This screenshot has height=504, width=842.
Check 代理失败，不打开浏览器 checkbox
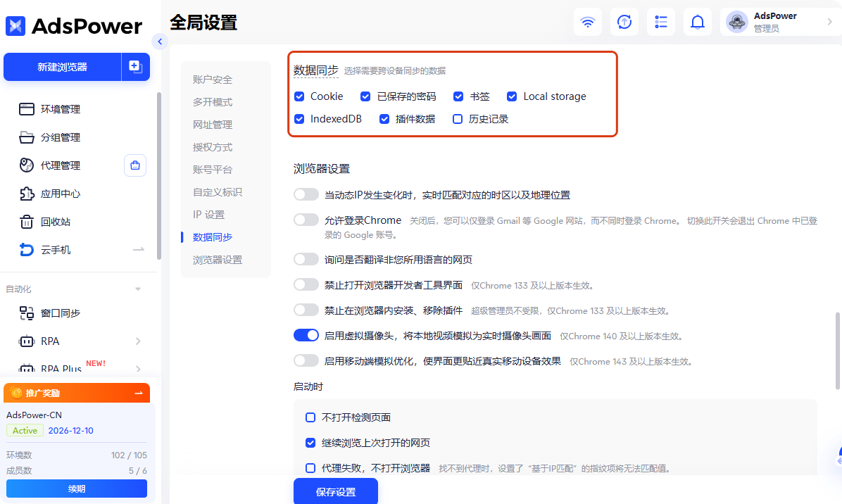(310, 468)
